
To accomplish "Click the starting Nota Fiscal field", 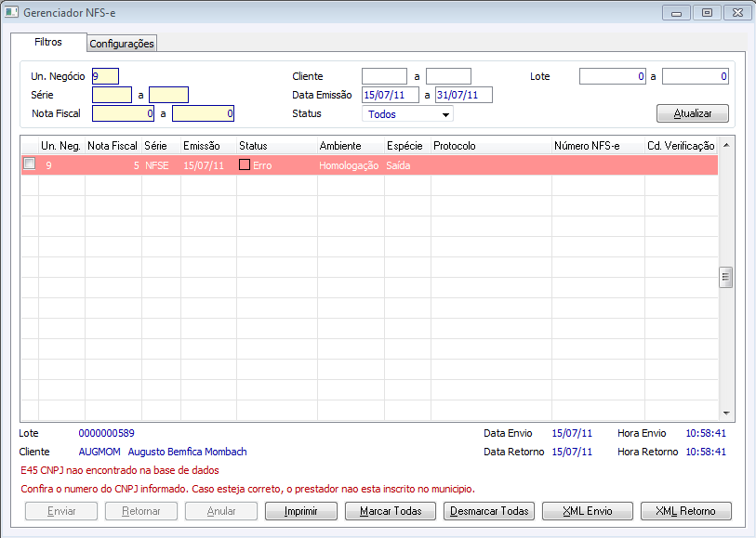I will pyautogui.click(x=123, y=113).
